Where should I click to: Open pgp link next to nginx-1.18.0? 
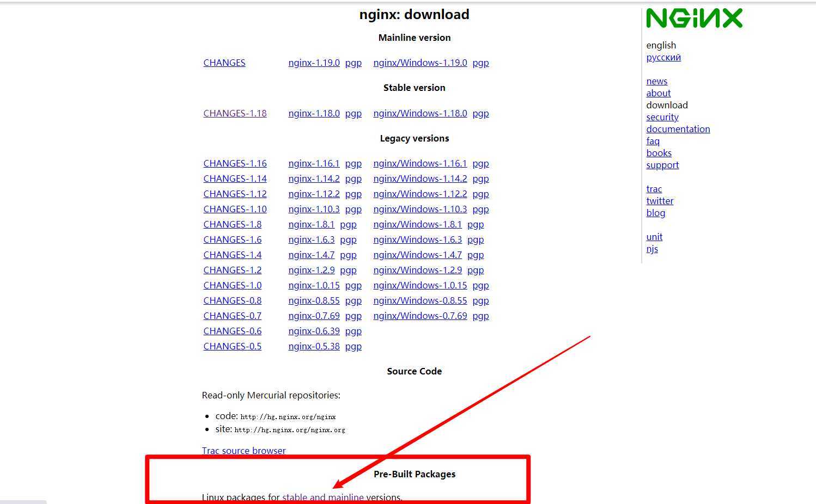point(353,113)
